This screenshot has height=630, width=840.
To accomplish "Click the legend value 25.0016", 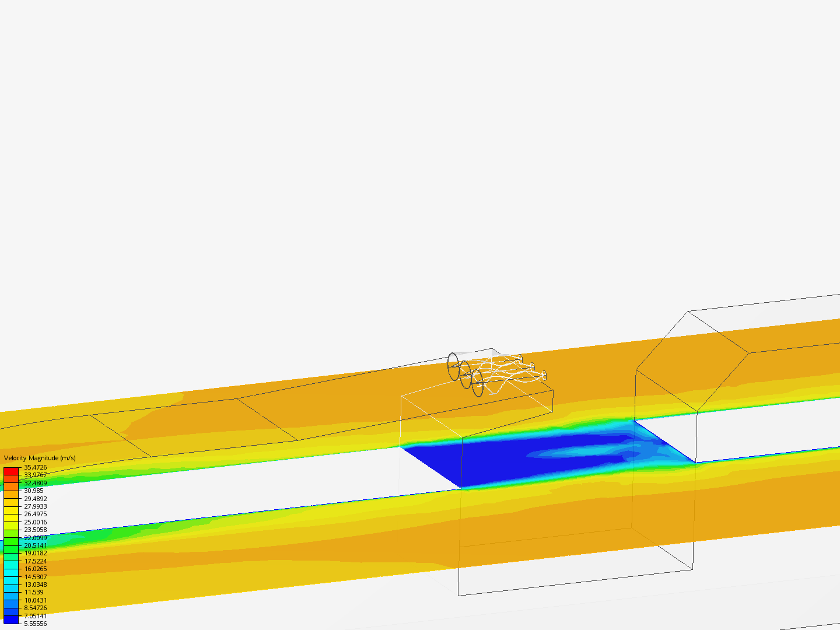I will tap(36, 522).
